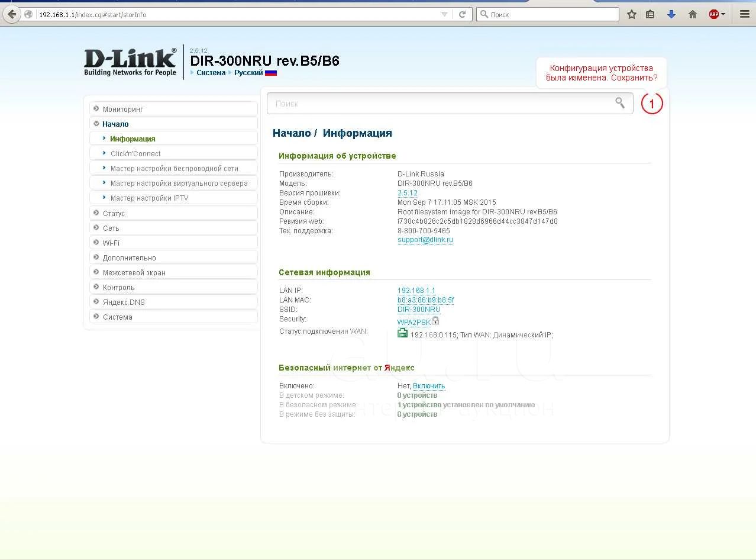
Task: Click LAN IP link 192.168.1.1
Action: 416,291
